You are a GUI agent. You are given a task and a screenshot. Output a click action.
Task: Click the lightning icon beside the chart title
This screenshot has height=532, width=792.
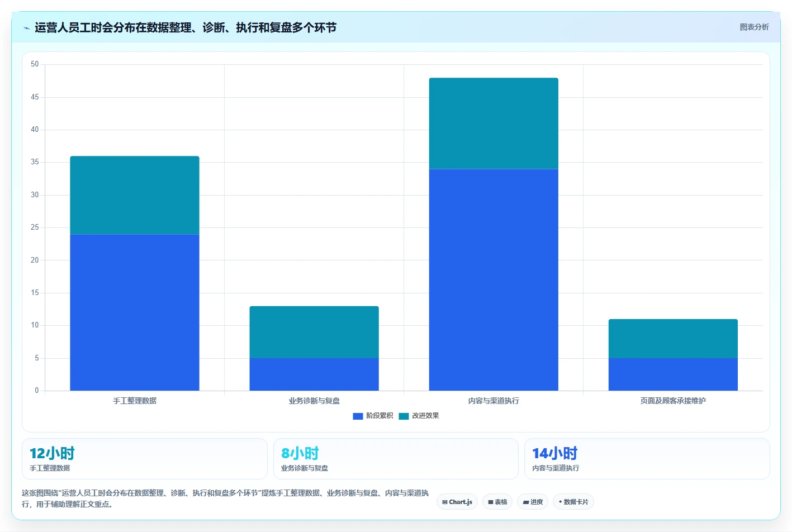[x=26, y=28]
